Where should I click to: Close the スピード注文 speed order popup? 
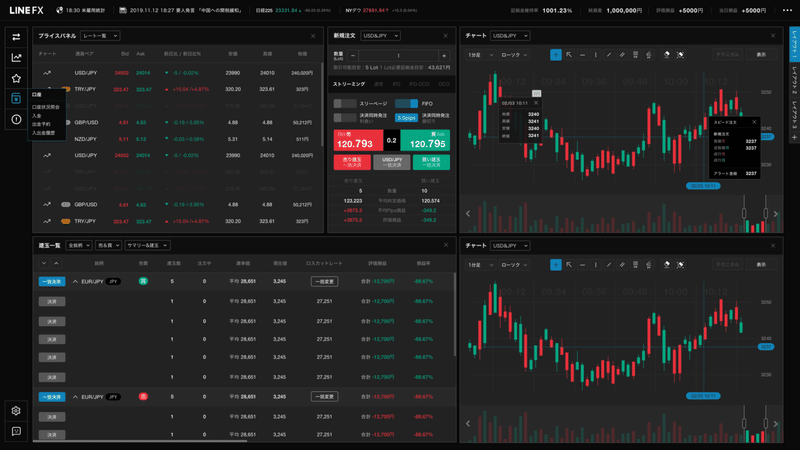click(754, 122)
